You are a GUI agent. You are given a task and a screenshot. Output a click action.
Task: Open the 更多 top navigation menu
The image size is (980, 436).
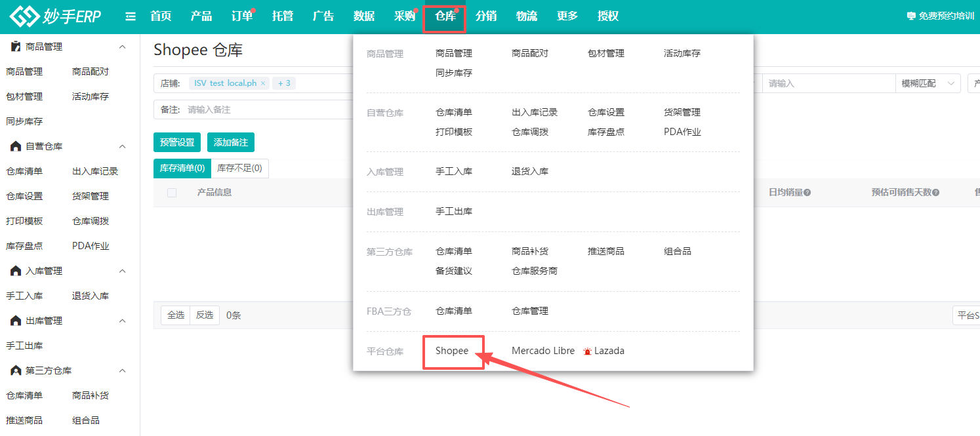[x=567, y=16]
